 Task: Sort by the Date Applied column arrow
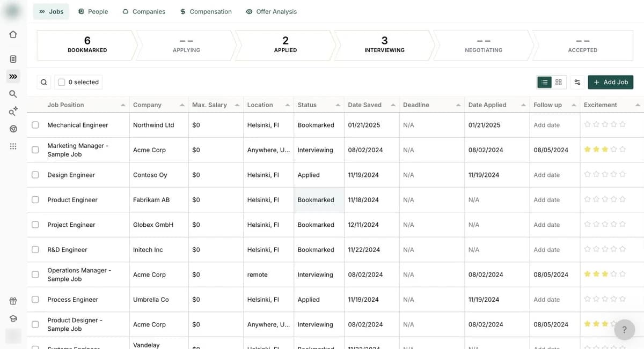coord(523,105)
